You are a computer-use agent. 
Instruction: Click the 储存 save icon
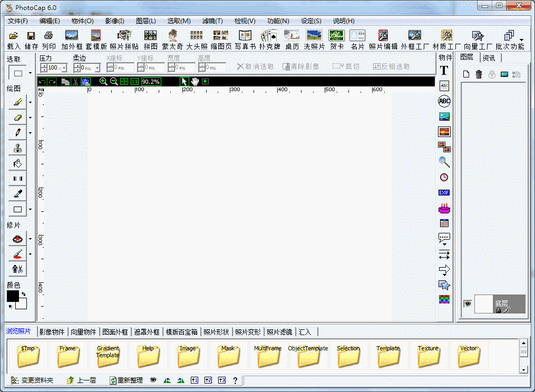[31, 39]
